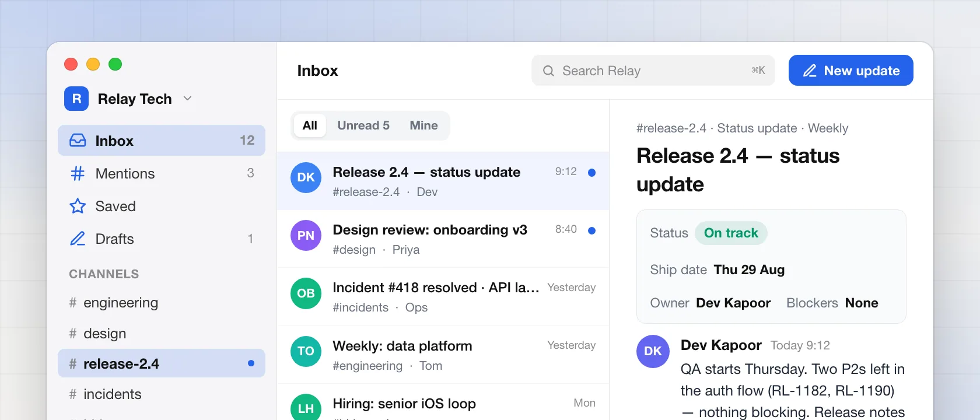Viewport: 980px width, 420px height.
Task: Open Mentions in the sidebar
Action: (x=162, y=173)
